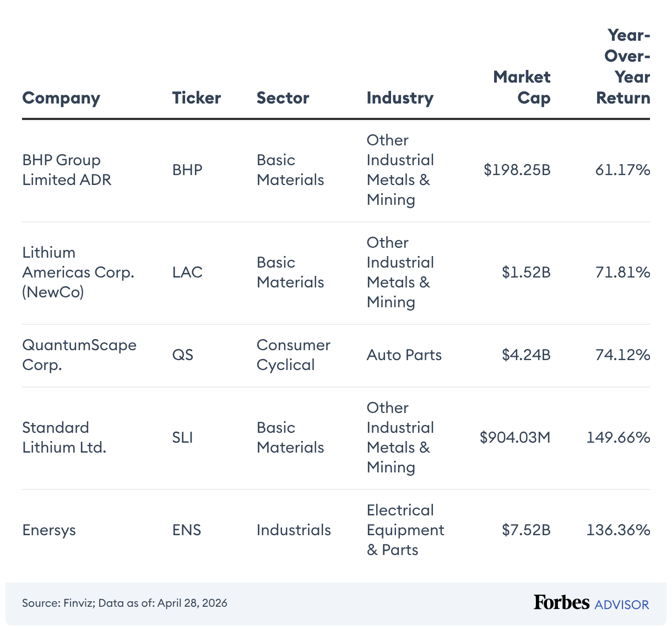Click the Enersys company name
The height and width of the screenshot is (631, 672).
click(x=49, y=530)
